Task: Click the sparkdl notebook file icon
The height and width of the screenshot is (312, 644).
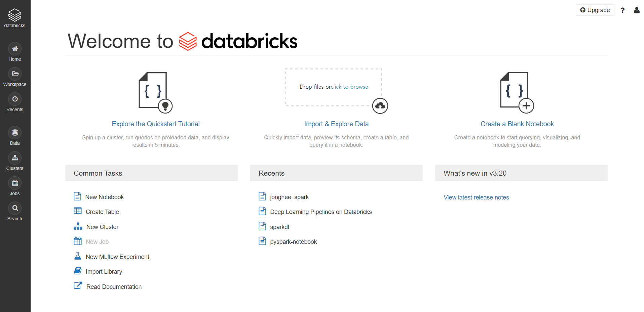Action: pyautogui.click(x=262, y=226)
